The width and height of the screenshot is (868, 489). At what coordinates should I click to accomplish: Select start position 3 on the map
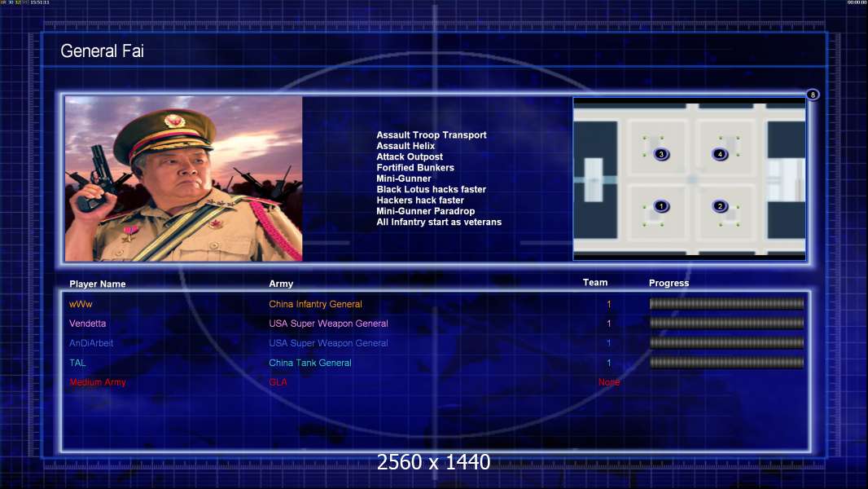click(661, 154)
